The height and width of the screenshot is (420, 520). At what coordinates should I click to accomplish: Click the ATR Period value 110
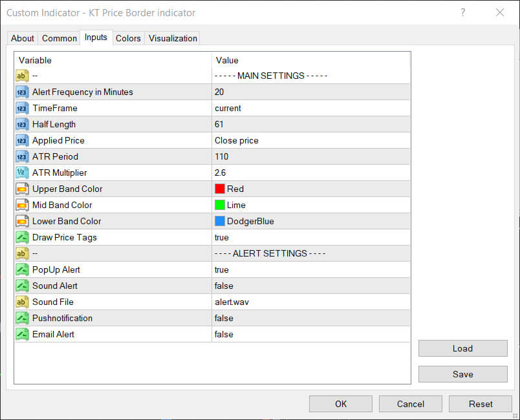(x=222, y=156)
